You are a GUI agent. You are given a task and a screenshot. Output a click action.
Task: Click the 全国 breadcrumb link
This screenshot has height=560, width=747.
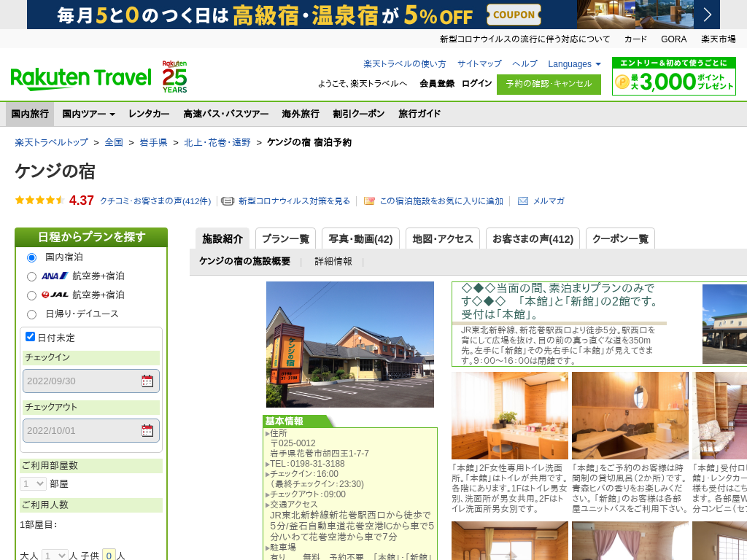coord(114,142)
